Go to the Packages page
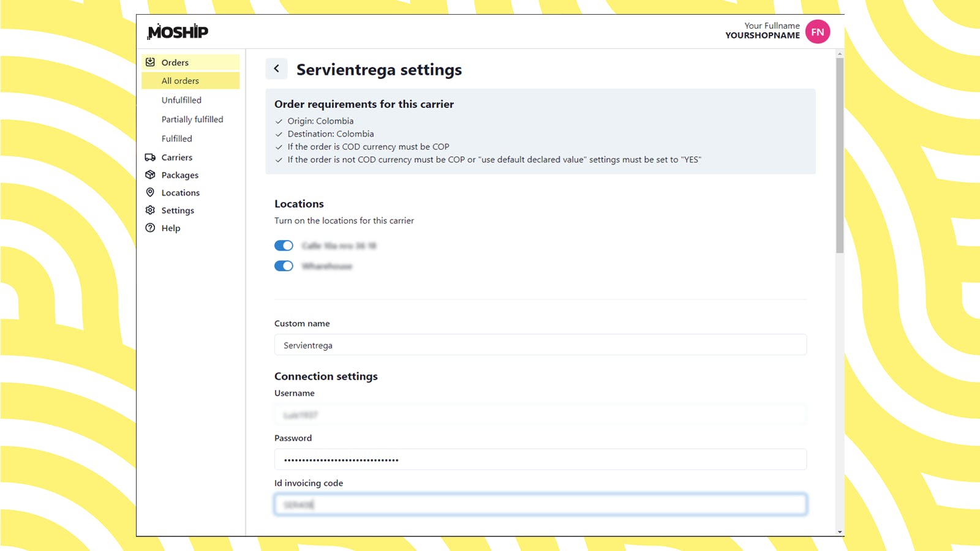This screenshot has height=551, width=980. (179, 175)
